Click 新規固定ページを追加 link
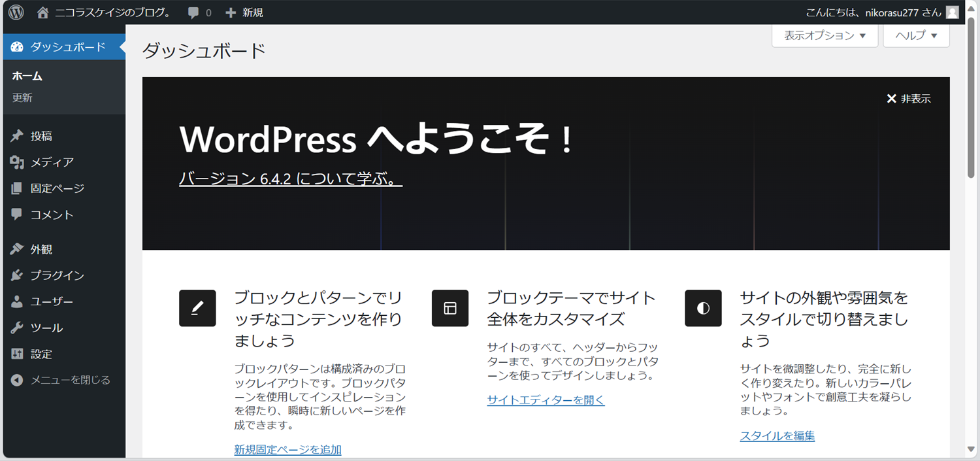Viewport: 980px width, 461px height. click(x=288, y=449)
